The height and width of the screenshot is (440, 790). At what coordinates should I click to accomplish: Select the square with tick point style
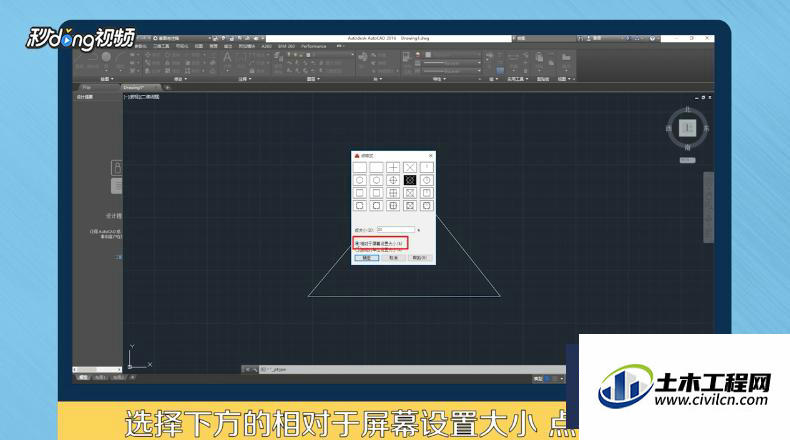click(427, 193)
